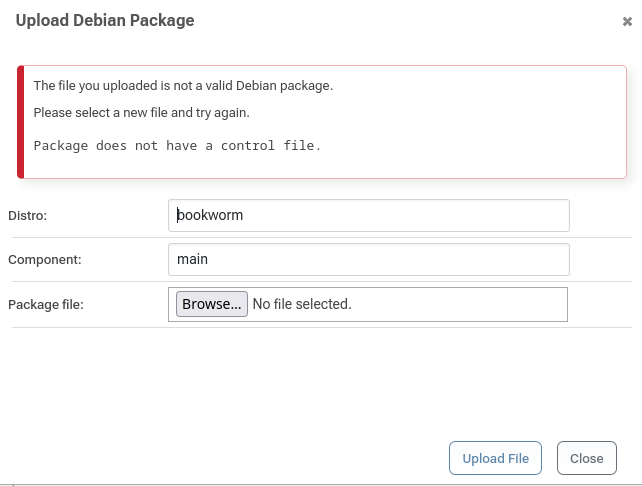Click the 'No file selected.' text
Image resolution: width=642 pixels, height=486 pixels.
tap(302, 304)
